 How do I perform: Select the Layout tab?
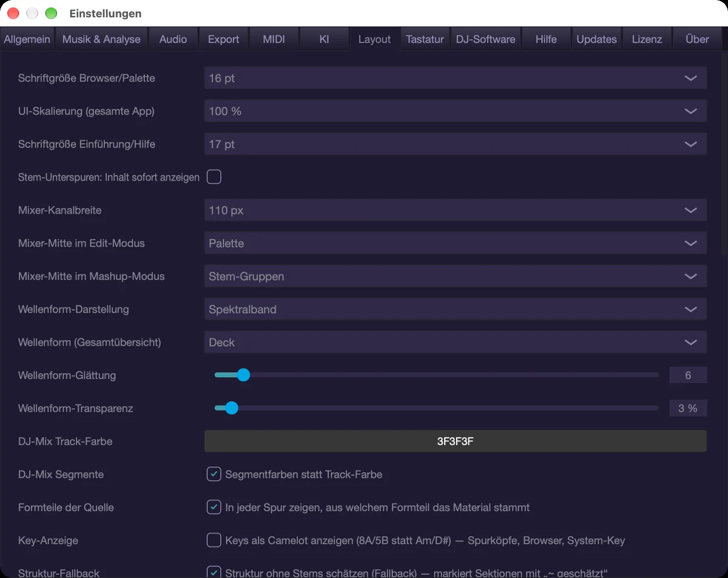pyautogui.click(x=374, y=39)
